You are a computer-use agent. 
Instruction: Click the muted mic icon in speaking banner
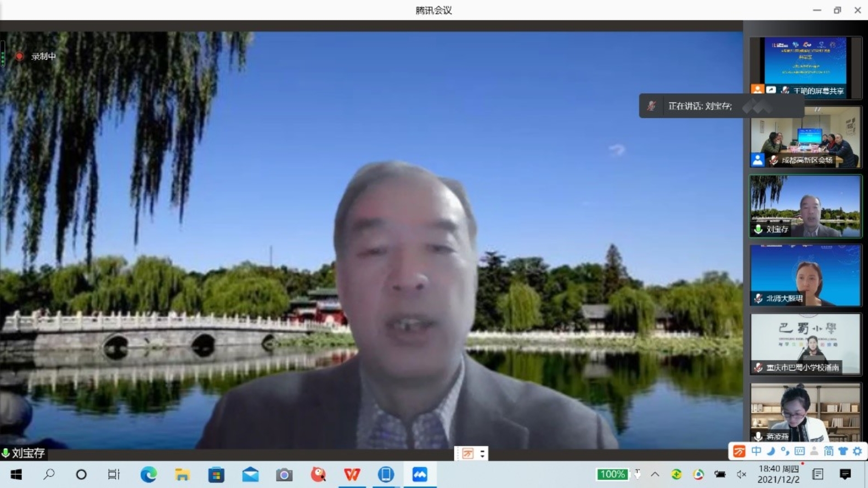[x=651, y=106]
